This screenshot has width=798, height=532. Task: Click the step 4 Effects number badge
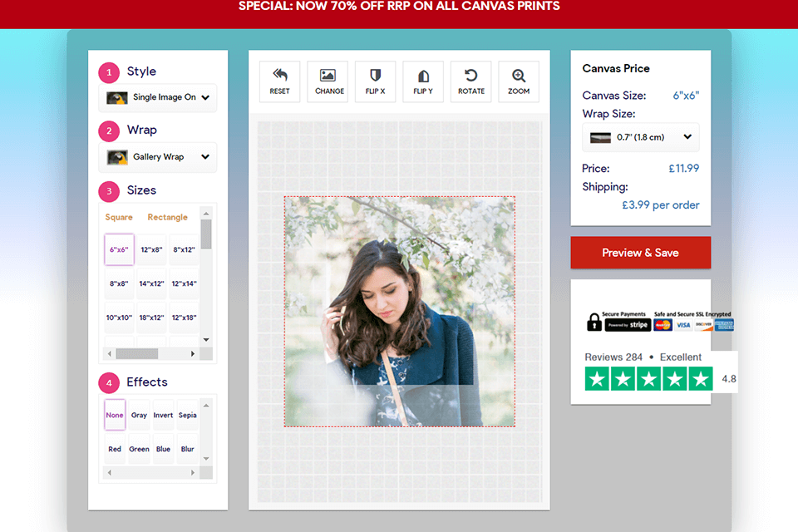(x=109, y=383)
